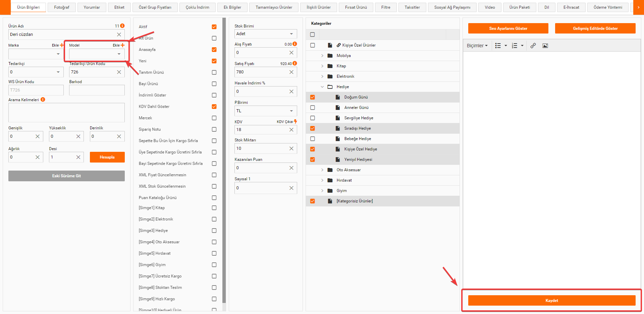
Task: Open the Yorumlar tab
Action: tap(92, 7)
